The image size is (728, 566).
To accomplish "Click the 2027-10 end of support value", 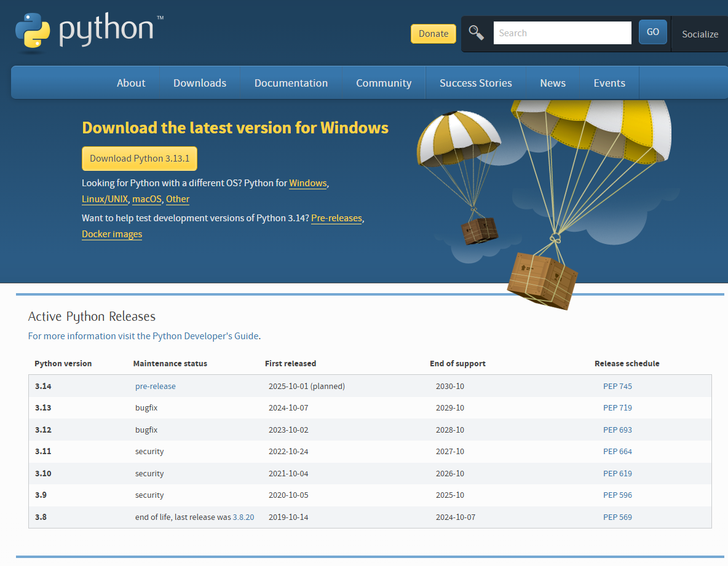I will [450, 452].
